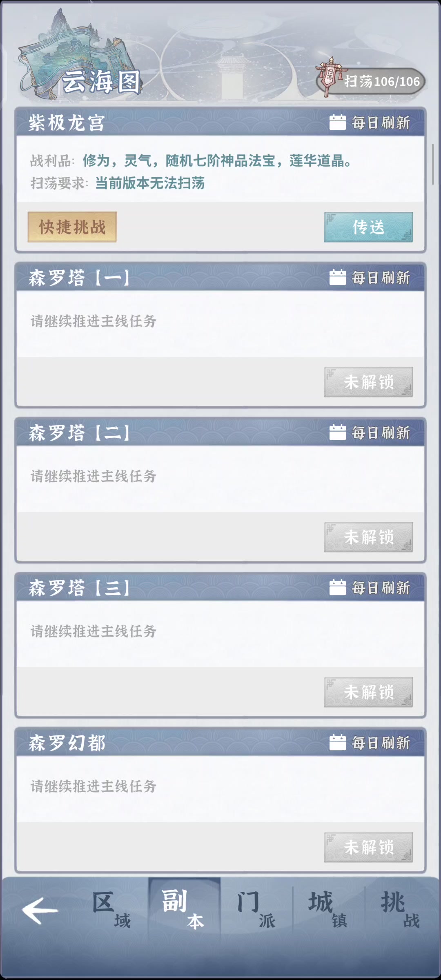Tap the 扫荡106/106 sweep counter
Screen dimensions: 441x980
[381, 82]
